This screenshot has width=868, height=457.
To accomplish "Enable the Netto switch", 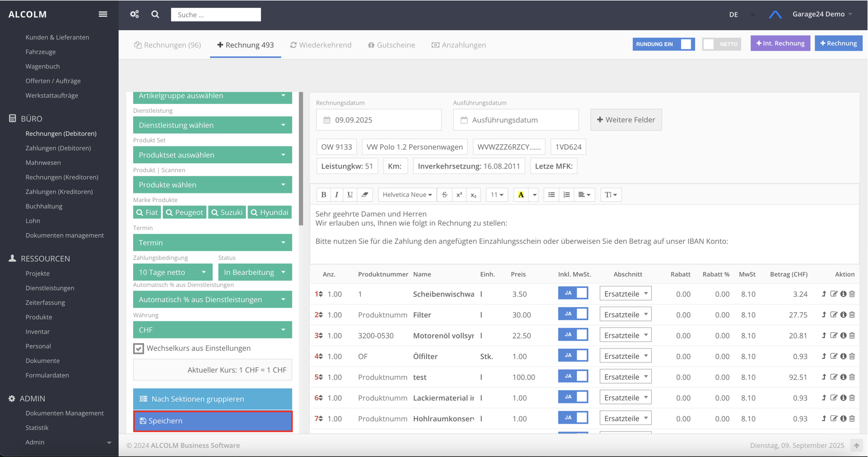I will click(721, 44).
